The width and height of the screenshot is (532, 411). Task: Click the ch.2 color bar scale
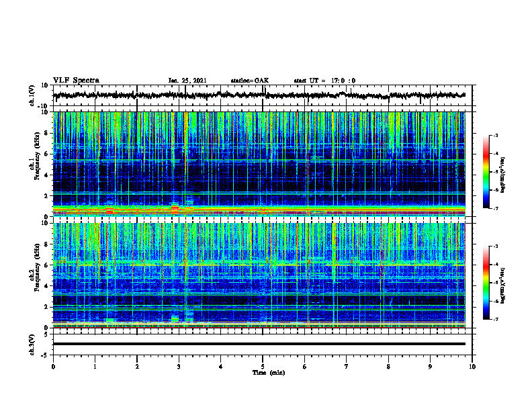(x=486, y=283)
